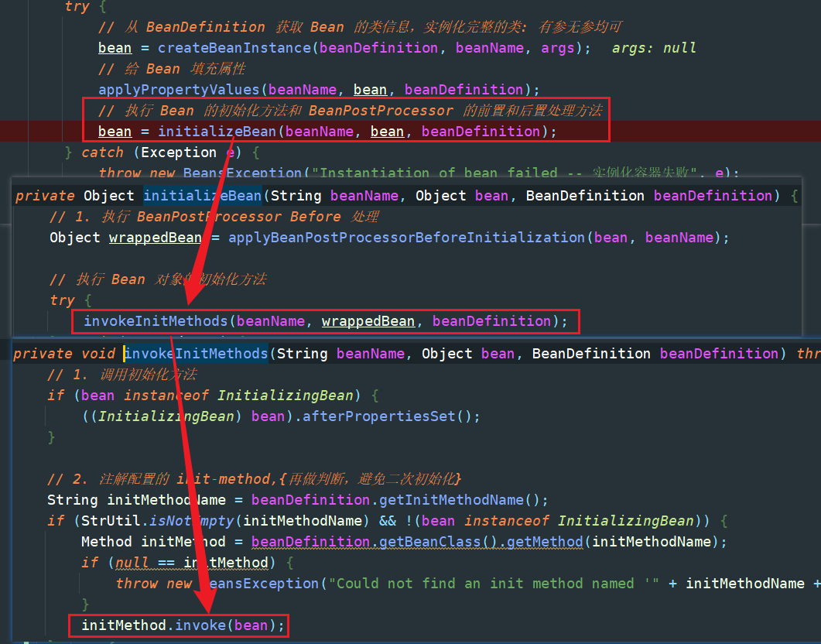The height and width of the screenshot is (644, 821).
Task: Click underlined getBeanClass call
Action: (430, 542)
